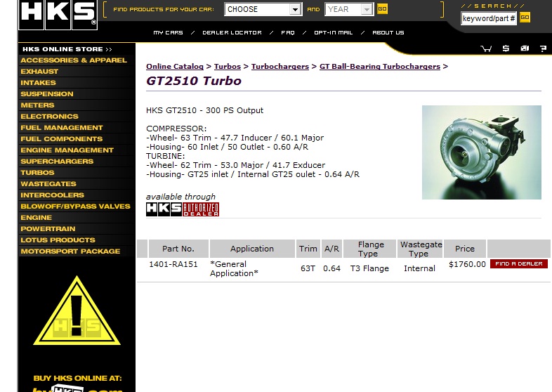Click the yellow warning triangle image
Image resolution: width=552 pixels, height=392 pixels.
point(77,311)
